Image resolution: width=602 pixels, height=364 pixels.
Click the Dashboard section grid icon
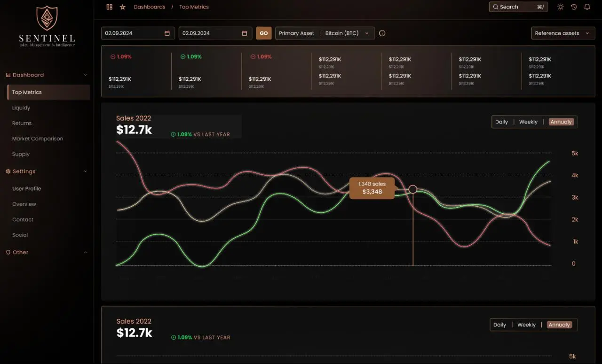(8, 75)
